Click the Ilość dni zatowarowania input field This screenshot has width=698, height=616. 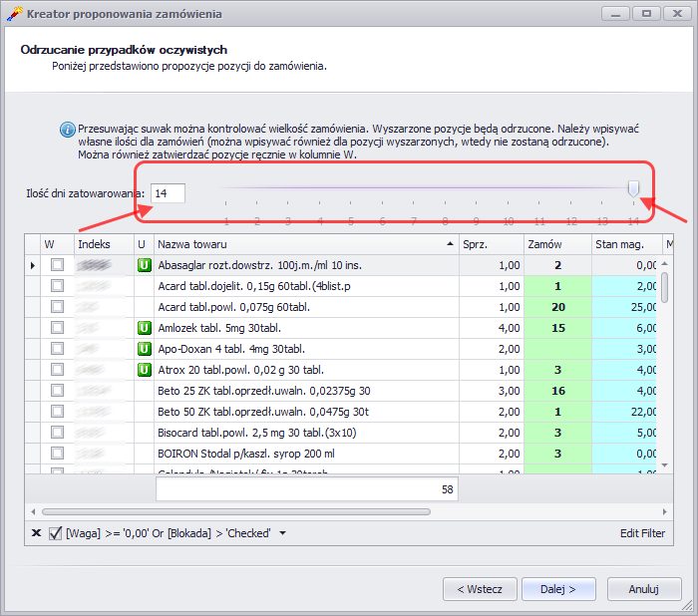point(168,192)
